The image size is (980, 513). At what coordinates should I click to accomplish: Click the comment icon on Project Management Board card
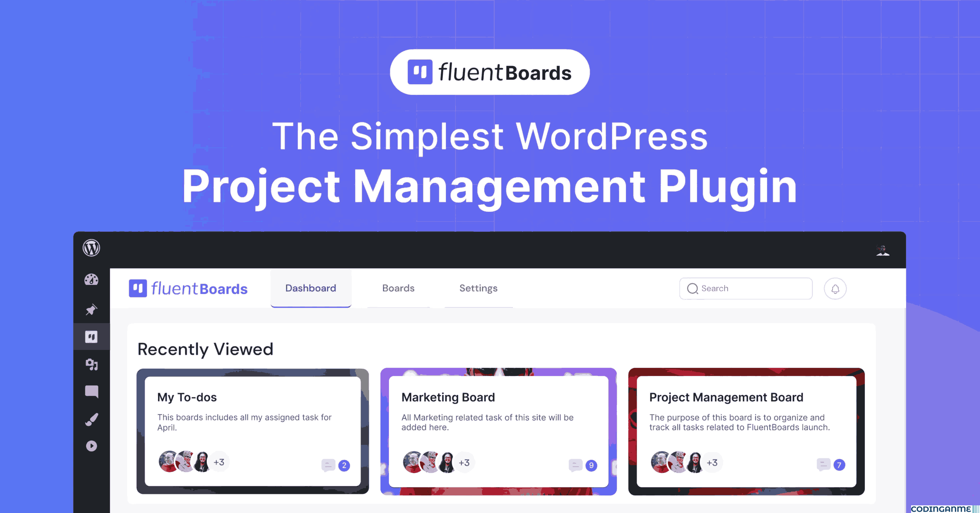click(x=823, y=465)
